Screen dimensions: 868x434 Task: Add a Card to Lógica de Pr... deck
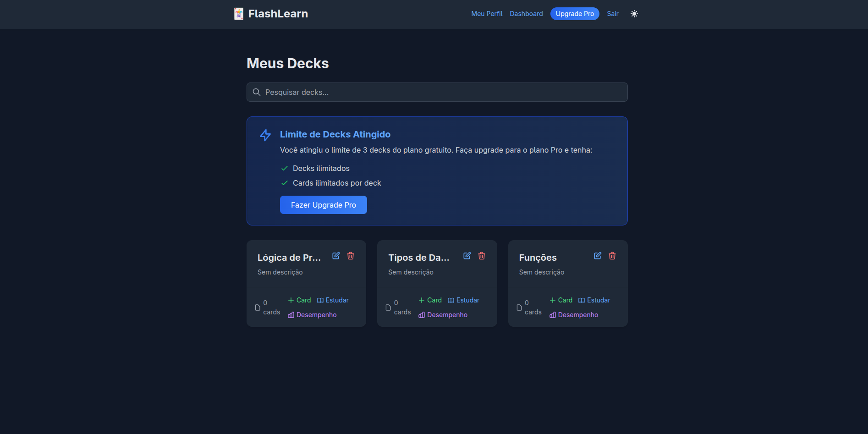coord(299,300)
